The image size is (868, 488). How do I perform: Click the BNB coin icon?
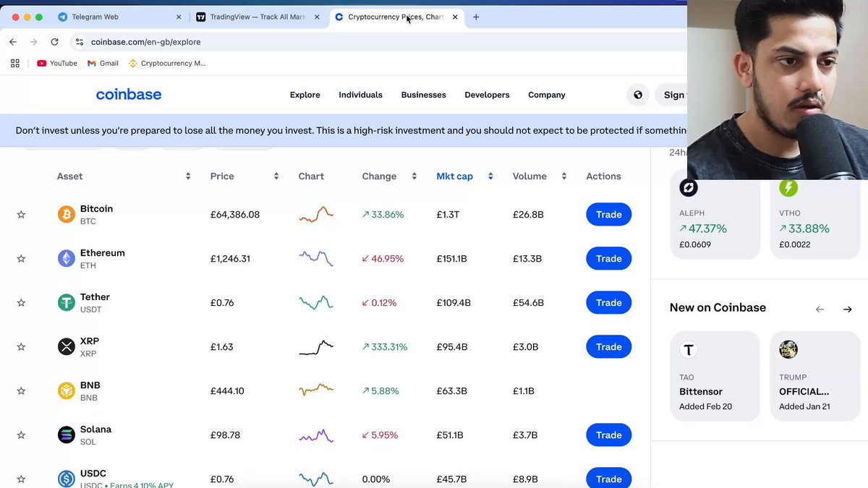coord(67,391)
